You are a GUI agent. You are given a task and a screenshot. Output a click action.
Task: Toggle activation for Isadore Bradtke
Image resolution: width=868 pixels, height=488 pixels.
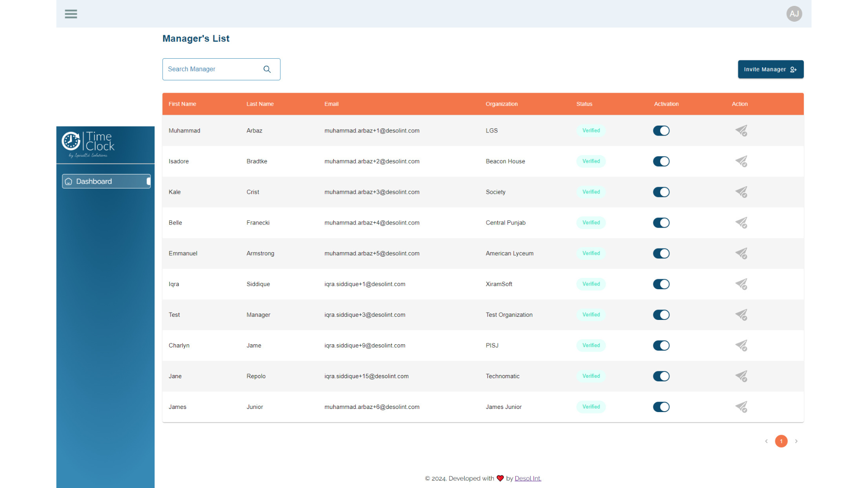[661, 161]
